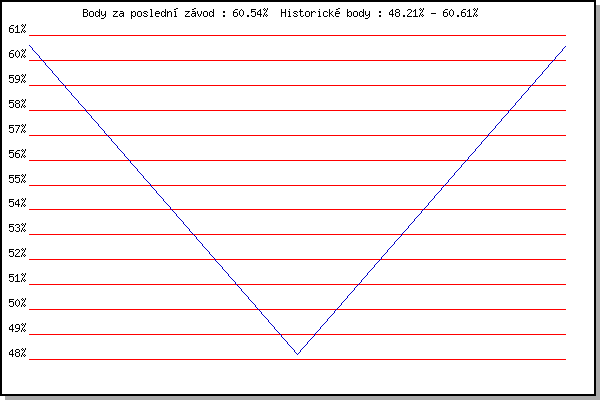Click the blue line's left starting point
The image size is (600, 400).
[29, 46]
